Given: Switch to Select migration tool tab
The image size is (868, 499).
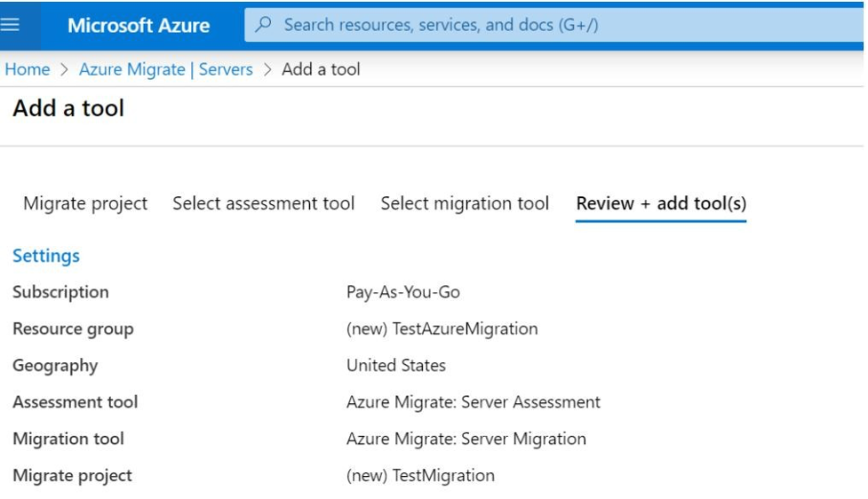Looking at the screenshot, I should pos(465,203).
